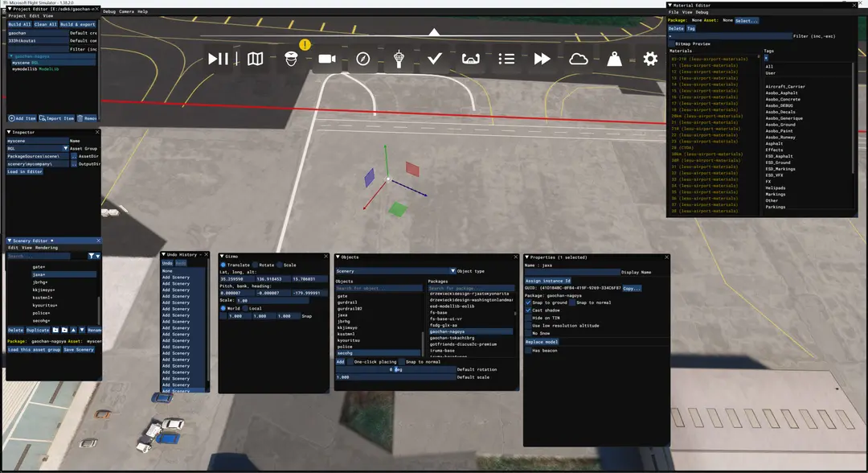Open the toolbar settings gear icon
This screenshot has width=868, height=473.
(650, 58)
